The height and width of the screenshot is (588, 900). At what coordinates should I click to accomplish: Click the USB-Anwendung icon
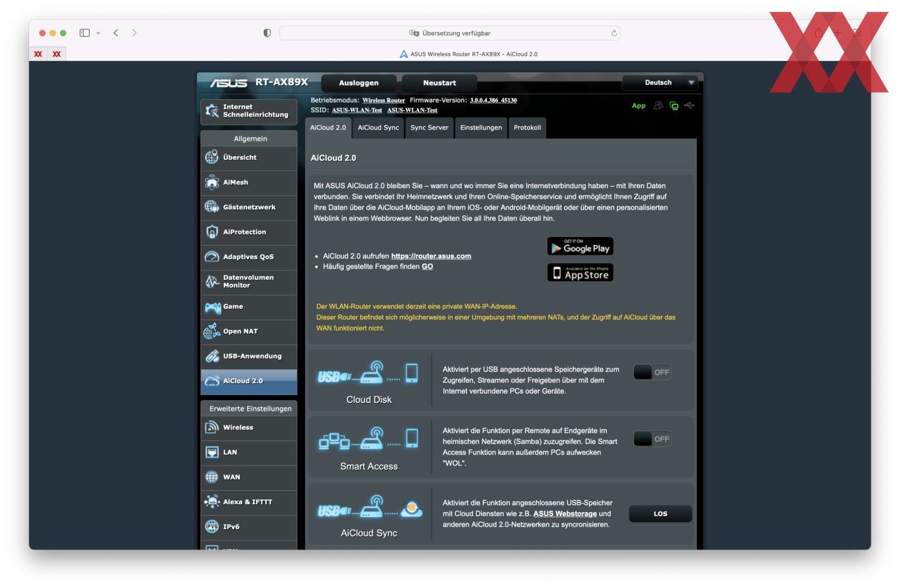(212, 356)
